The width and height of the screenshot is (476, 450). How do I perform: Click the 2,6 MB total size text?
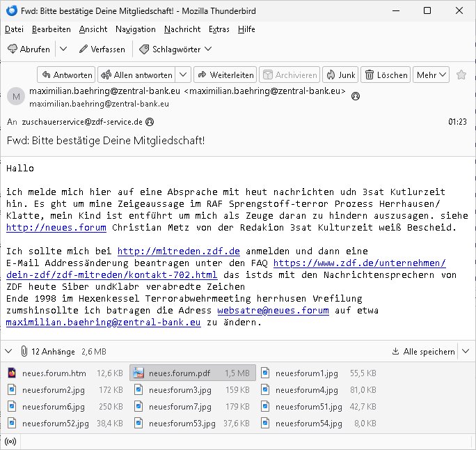pyautogui.click(x=94, y=352)
